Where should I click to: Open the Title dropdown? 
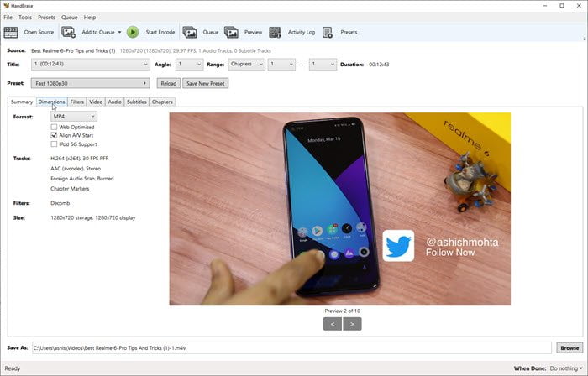[x=91, y=64]
